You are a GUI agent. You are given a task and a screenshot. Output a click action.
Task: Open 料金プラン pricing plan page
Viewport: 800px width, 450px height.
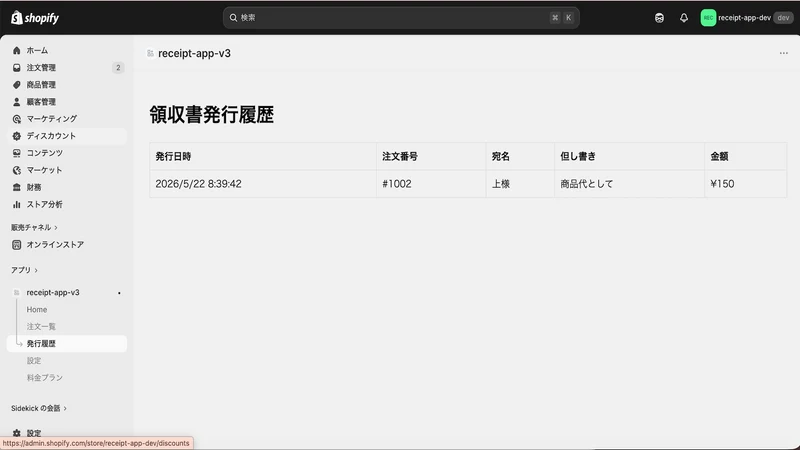(44, 378)
